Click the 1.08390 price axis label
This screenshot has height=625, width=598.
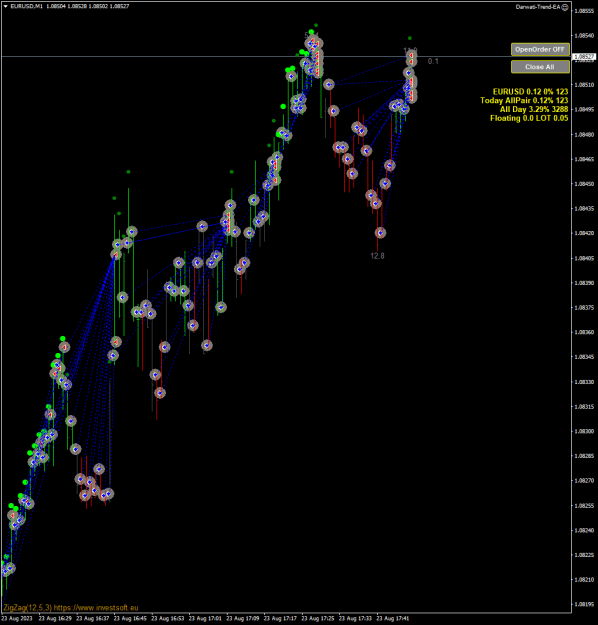584,283
